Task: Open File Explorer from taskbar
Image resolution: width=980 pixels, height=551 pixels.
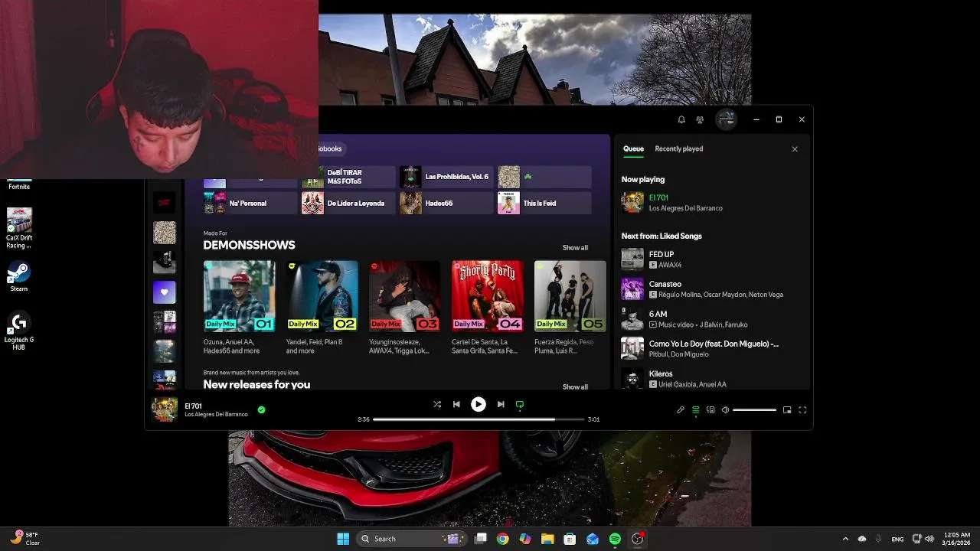Action: [547, 539]
